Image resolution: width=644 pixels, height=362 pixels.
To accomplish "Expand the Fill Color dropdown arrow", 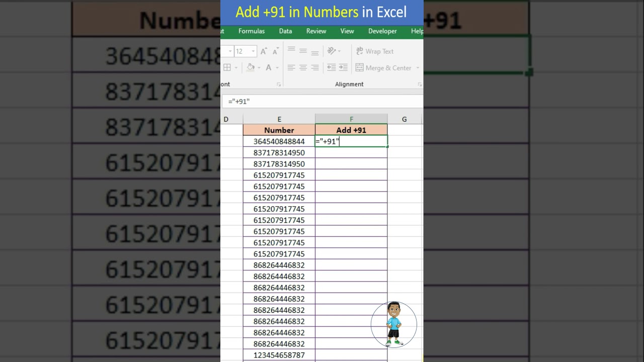I will click(x=259, y=67).
